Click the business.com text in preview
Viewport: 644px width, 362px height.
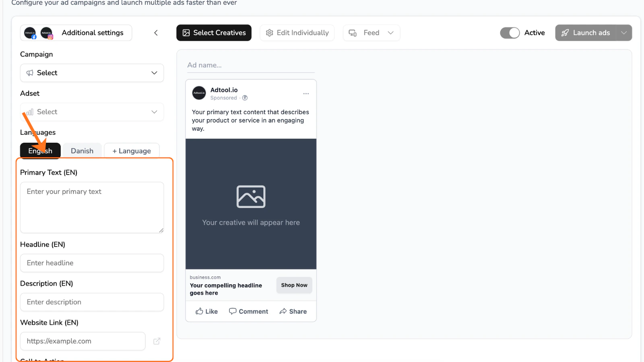[x=205, y=278]
